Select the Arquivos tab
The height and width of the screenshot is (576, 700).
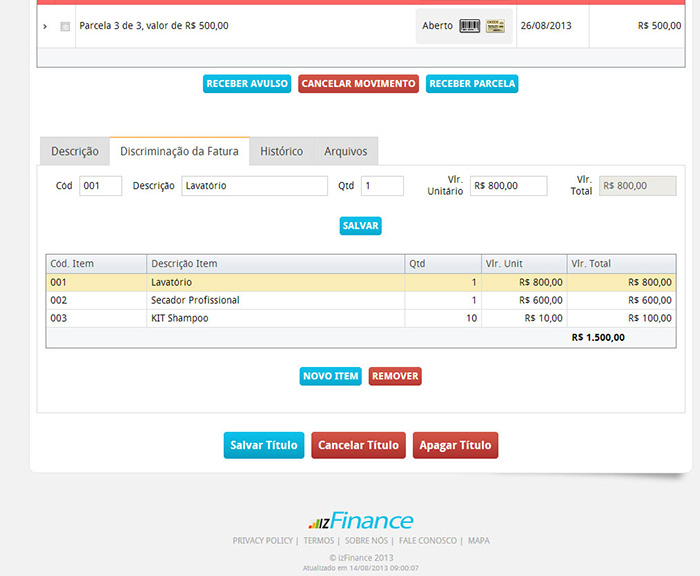point(345,151)
